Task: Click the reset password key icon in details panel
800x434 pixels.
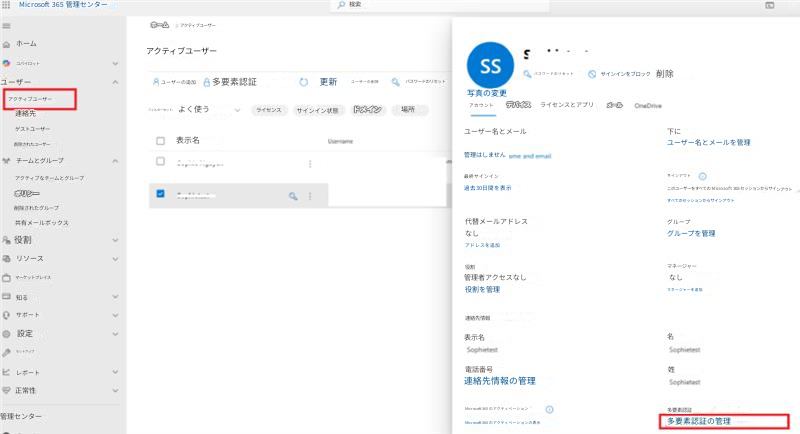Action: click(527, 74)
